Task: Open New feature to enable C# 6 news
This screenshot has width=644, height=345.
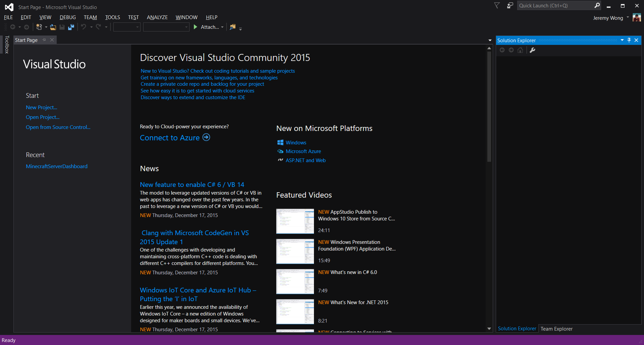Action: 192,185
